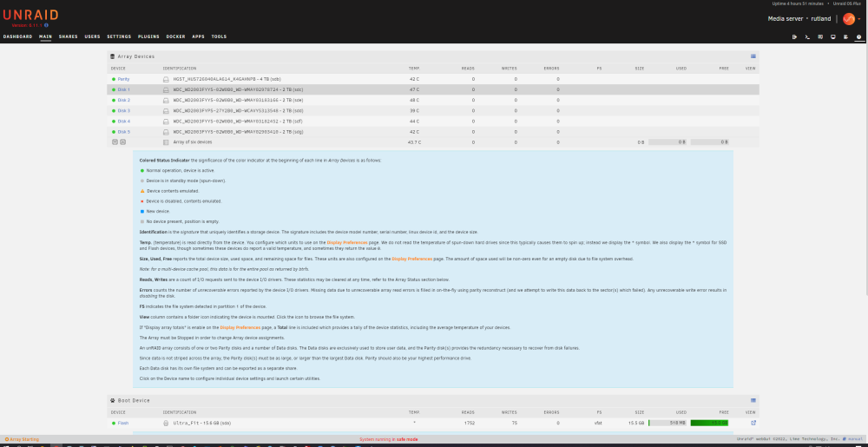
Task: Open the MAIN menu tab
Action: tap(45, 36)
